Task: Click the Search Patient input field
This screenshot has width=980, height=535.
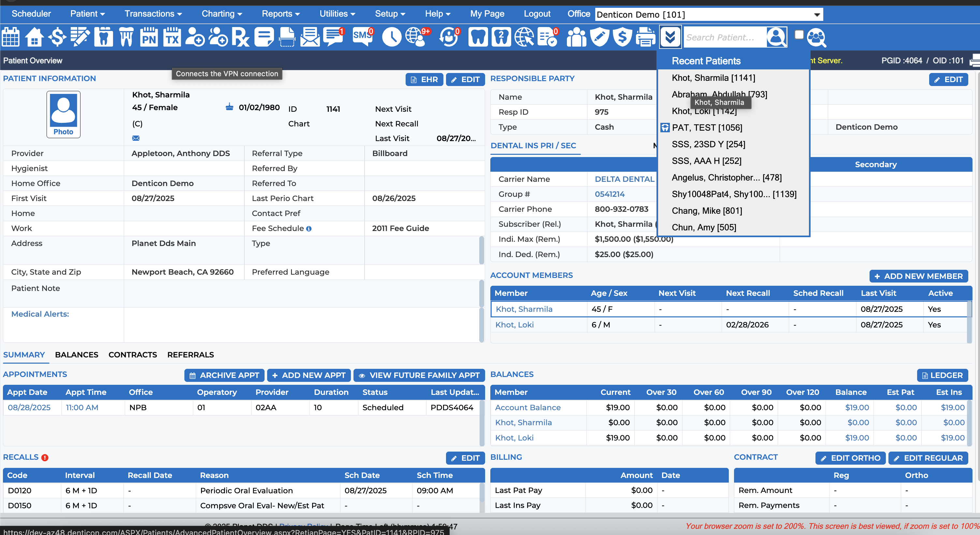Action: [x=725, y=37]
